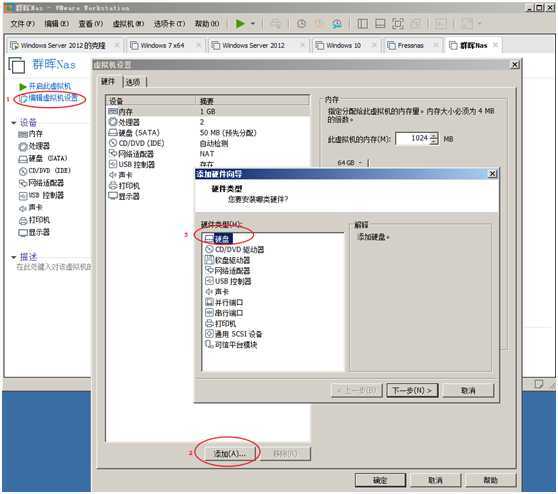
Task: Close the 添加硬件向导 dialog
Action: (x=492, y=174)
